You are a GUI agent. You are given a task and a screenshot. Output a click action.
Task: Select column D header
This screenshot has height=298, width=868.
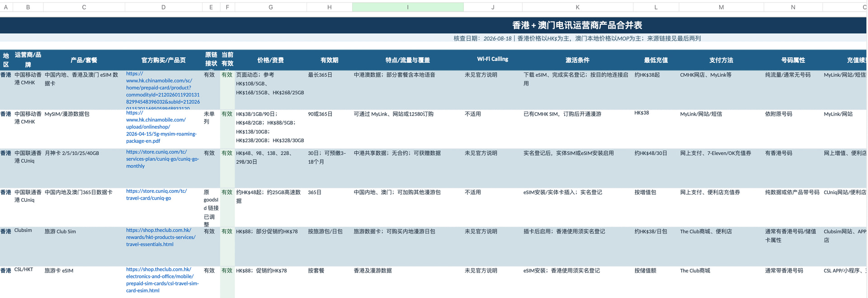click(x=164, y=7)
